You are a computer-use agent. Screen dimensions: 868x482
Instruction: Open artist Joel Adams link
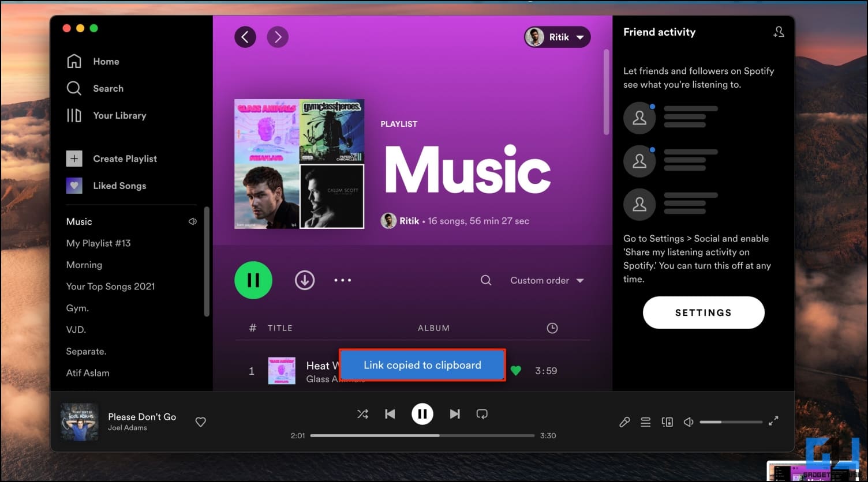pos(128,428)
